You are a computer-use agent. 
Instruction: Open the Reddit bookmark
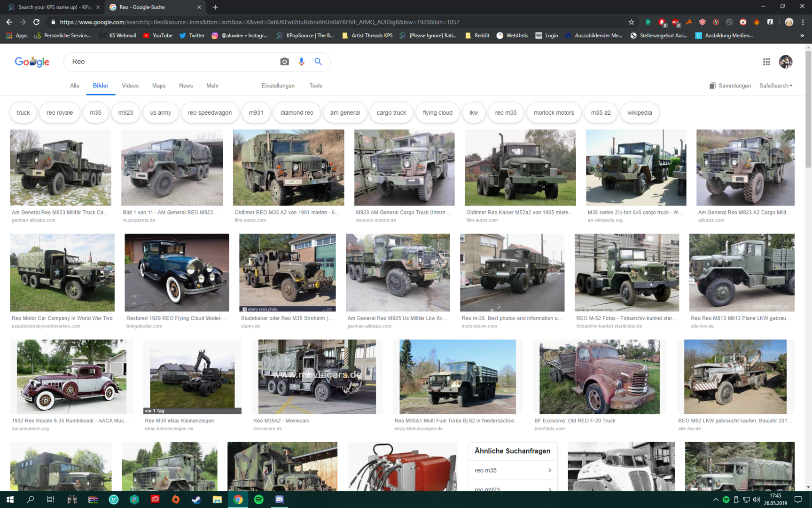[x=477, y=35]
